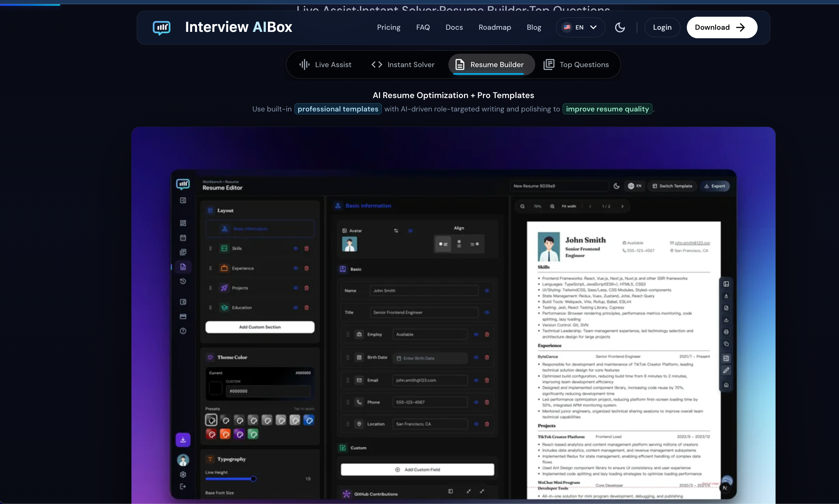Image resolution: width=839 pixels, height=504 pixels.
Task: Open the EN language selector in resume editor
Action: tap(635, 186)
